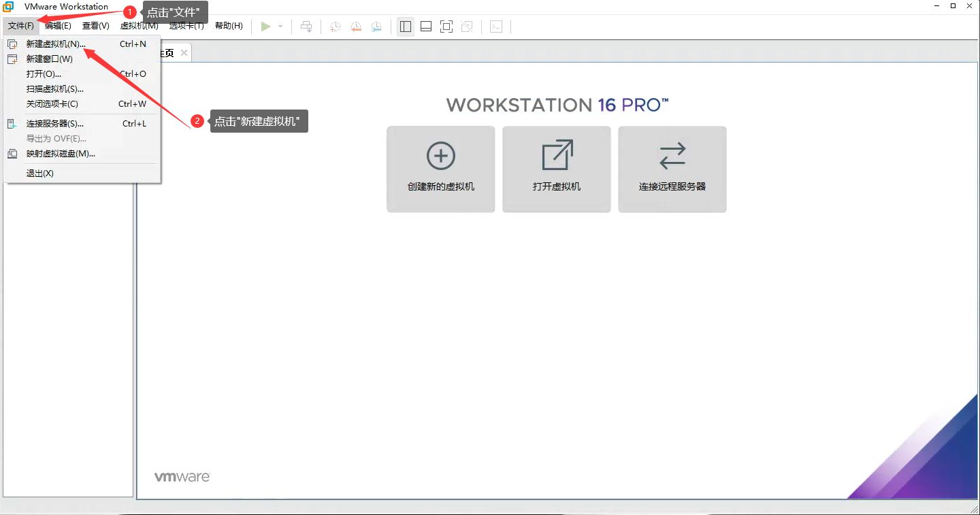Click the map virtual disk menu icon
This screenshot has height=515, width=980.
coord(12,154)
